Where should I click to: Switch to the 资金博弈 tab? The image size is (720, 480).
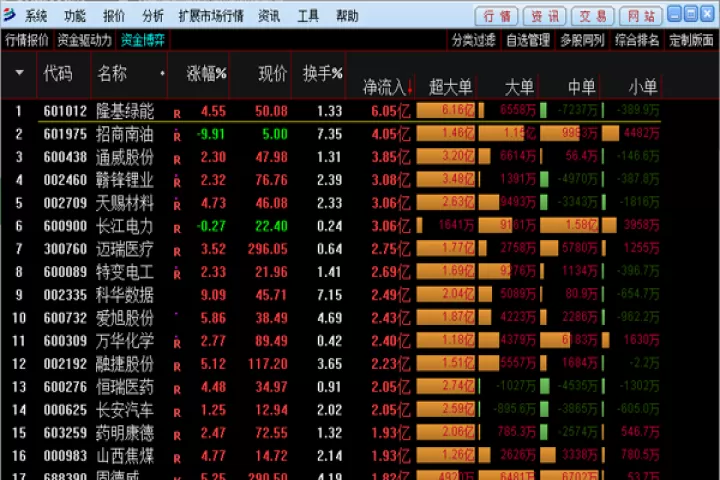[143, 40]
